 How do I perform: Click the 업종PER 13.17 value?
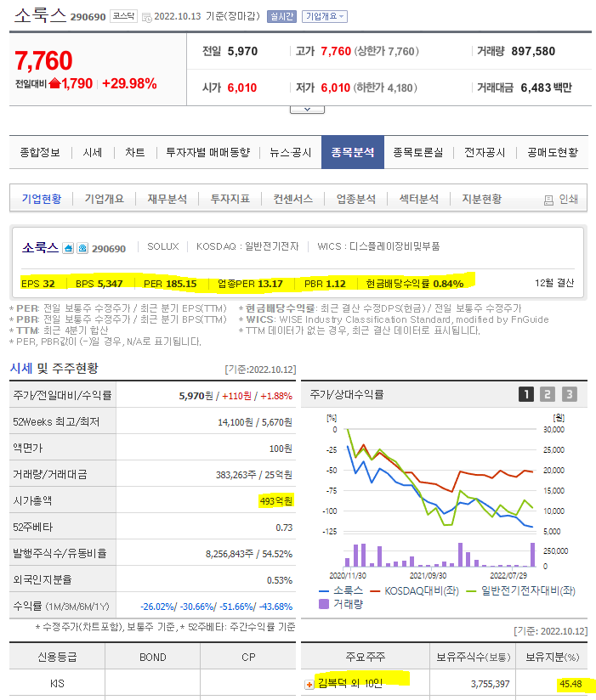click(x=270, y=284)
